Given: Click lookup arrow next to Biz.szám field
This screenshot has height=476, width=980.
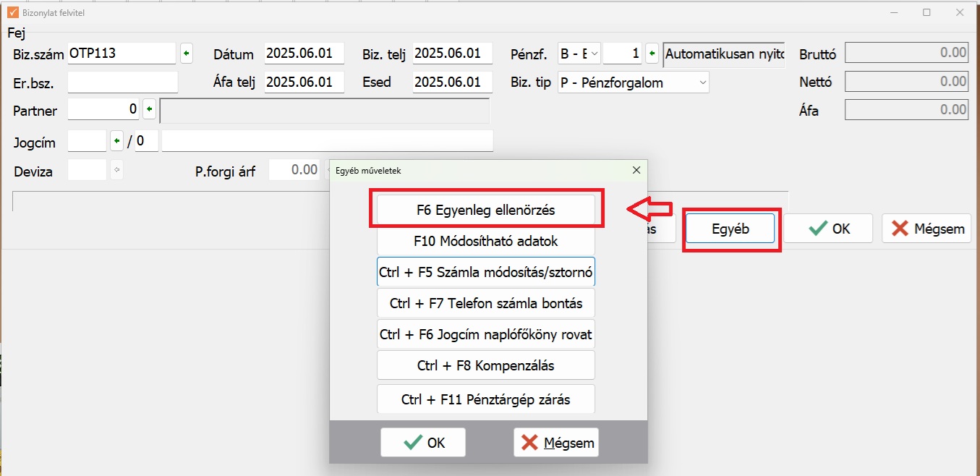Looking at the screenshot, I should (x=187, y=54).
